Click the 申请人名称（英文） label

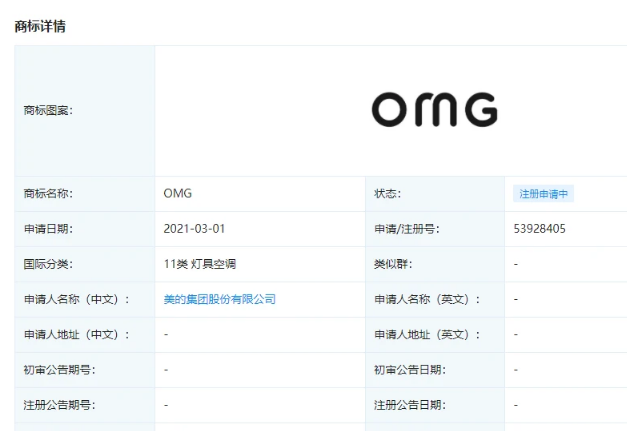(x=427, y=299)
